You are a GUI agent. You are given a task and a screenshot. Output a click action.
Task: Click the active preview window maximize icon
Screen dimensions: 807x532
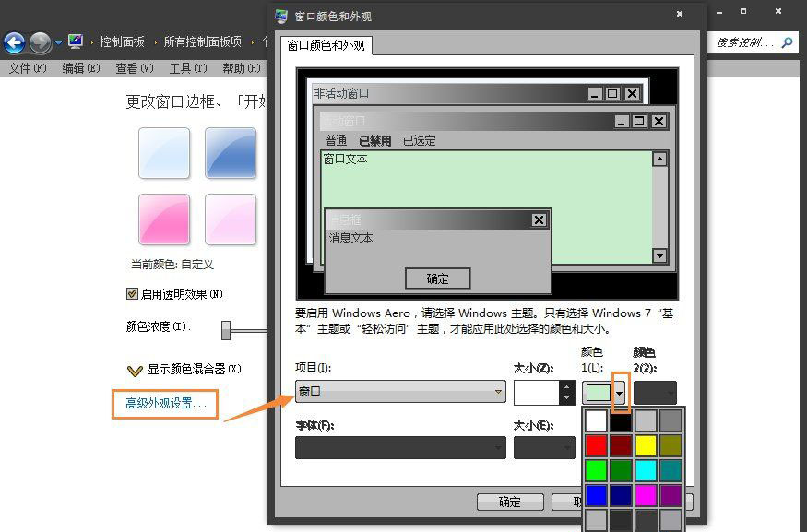[639, 122]
